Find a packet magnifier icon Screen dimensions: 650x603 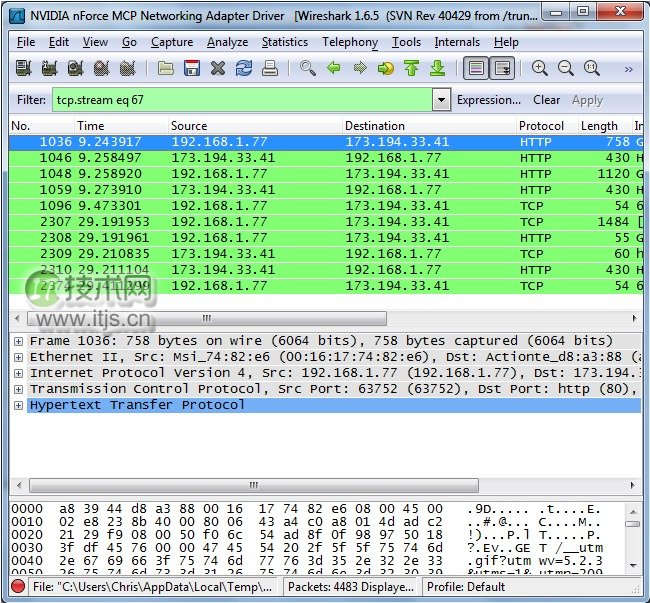308,68
